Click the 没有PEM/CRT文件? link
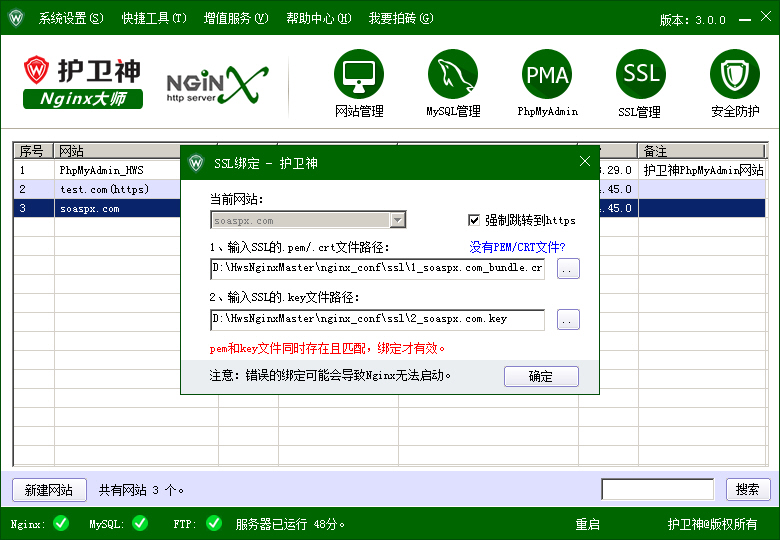 [517, 247]
